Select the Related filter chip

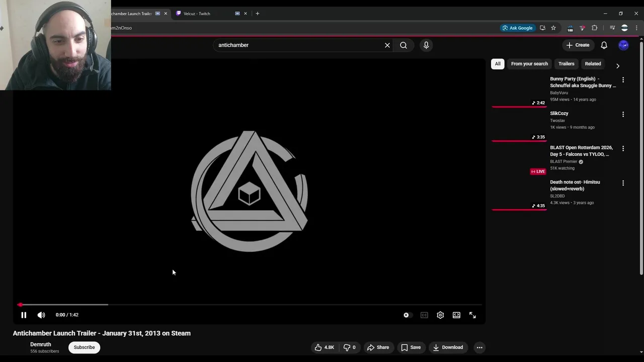click(x=593, y=64)
